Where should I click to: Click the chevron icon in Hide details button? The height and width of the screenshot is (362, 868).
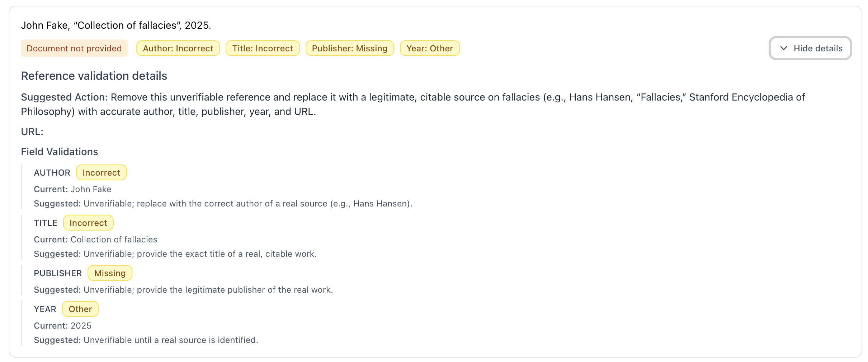pos(784,48)
